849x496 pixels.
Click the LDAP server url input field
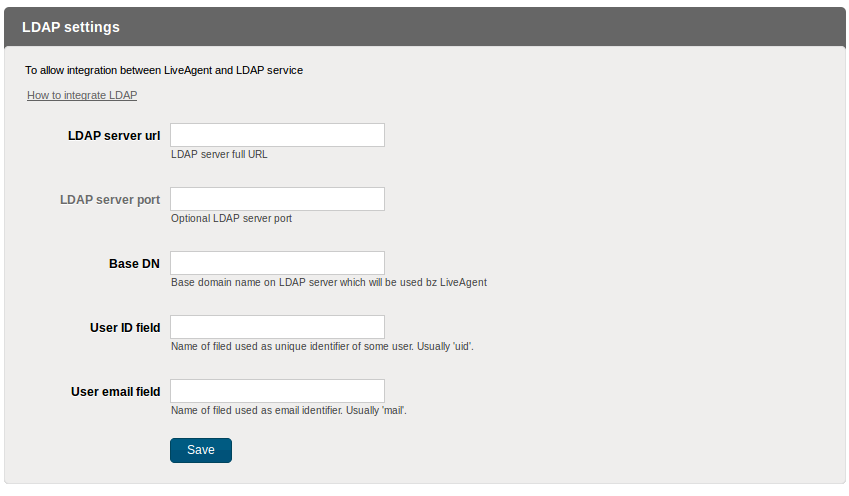pos(277,135)
